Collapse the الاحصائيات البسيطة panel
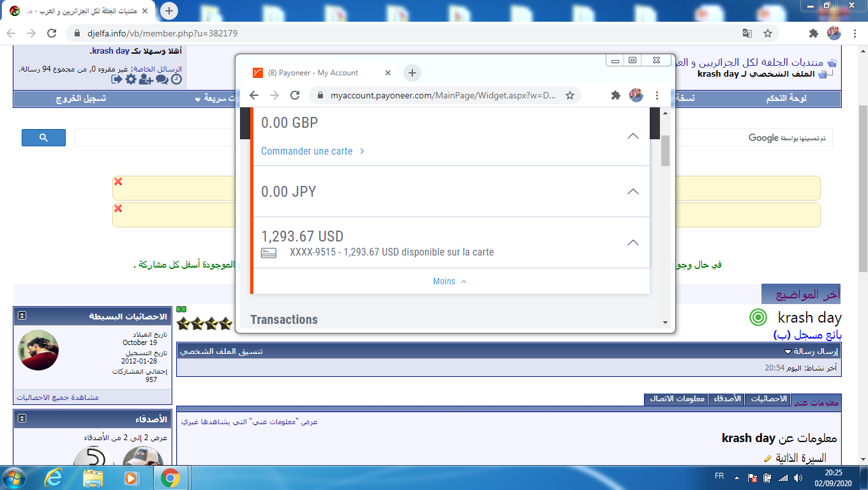The height and width of the screenshot is (490, 868). (22, 316)
